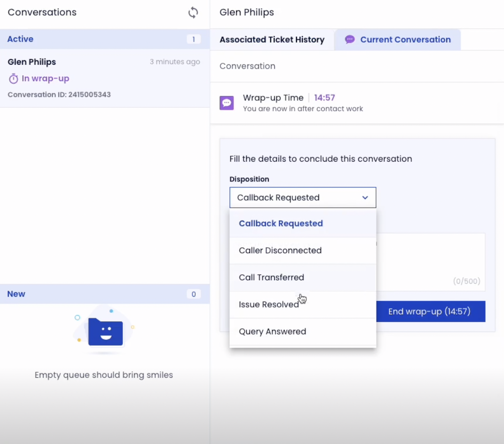Click the refresh icon in Conversations panel
Image resolution: width=504 pixels, height=444 pixels.
[193, 12]
